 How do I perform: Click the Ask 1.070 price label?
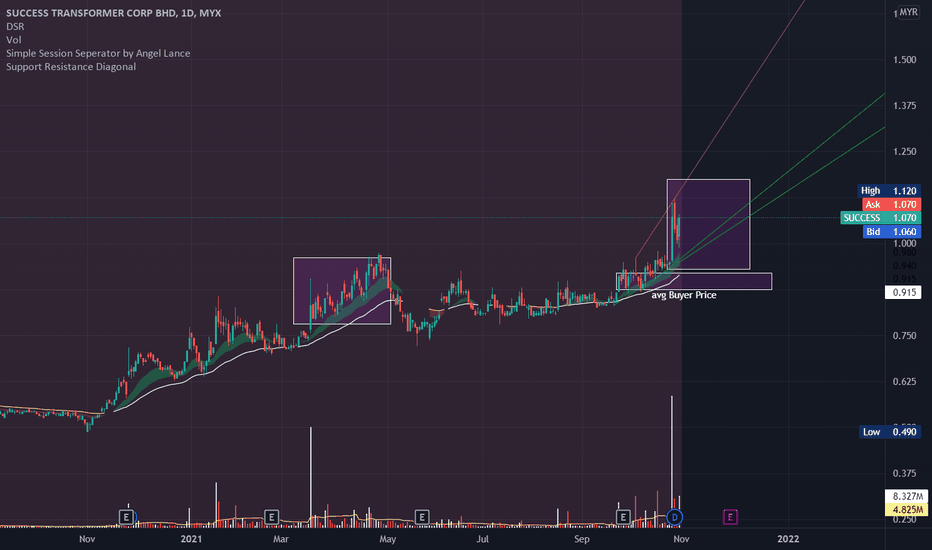coord(891,205)
